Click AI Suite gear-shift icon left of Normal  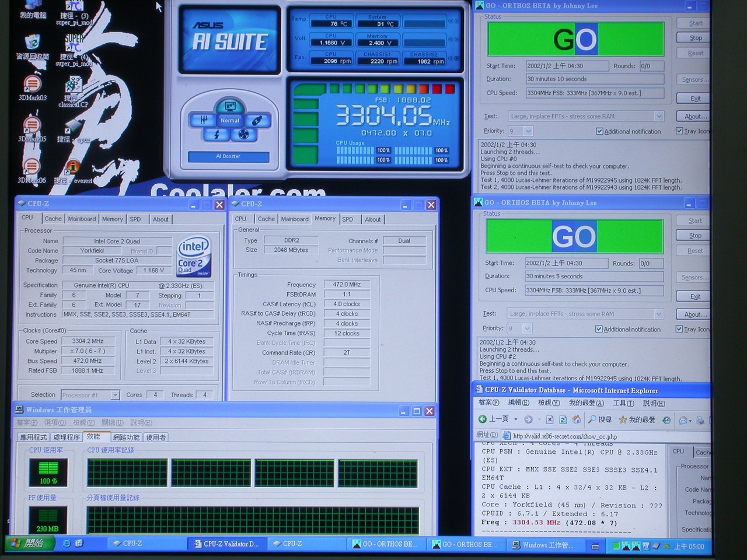pos(203,120)
